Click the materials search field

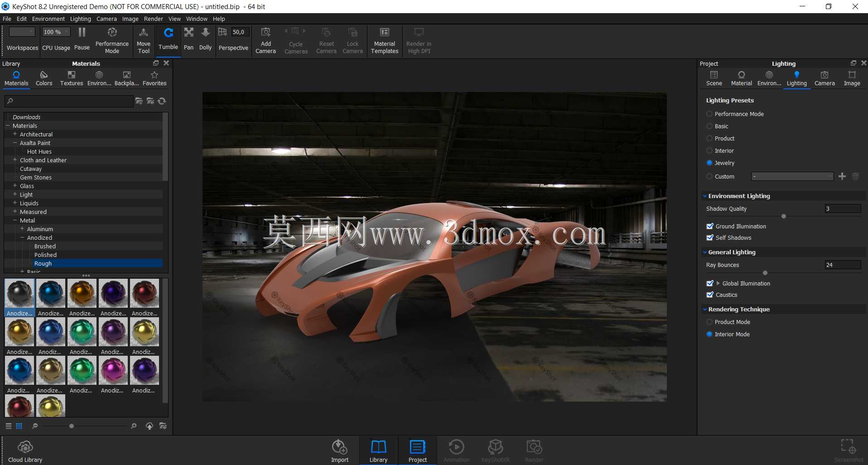[68, 101]
